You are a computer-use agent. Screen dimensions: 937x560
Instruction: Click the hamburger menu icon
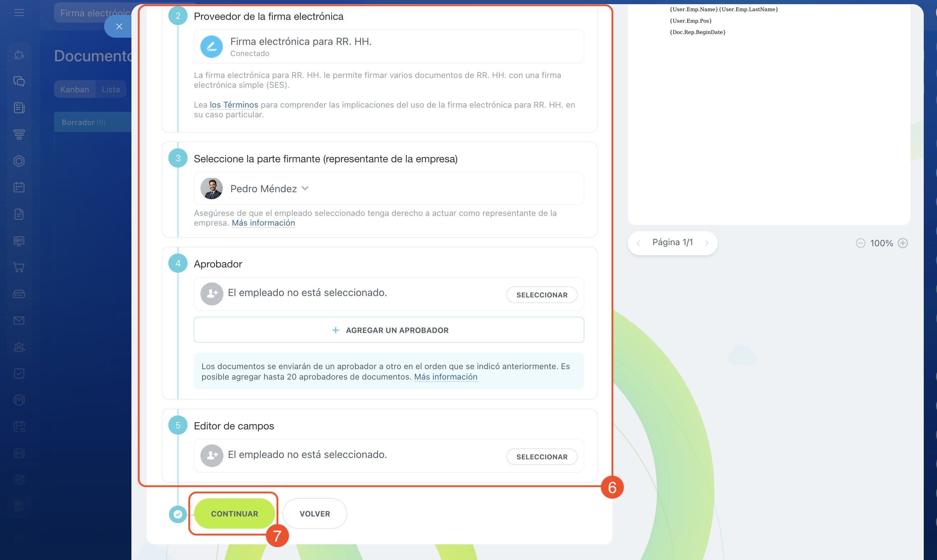click(19, 13)
